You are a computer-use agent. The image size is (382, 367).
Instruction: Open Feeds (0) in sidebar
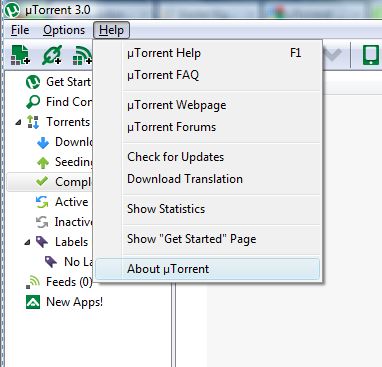point(69,282)
